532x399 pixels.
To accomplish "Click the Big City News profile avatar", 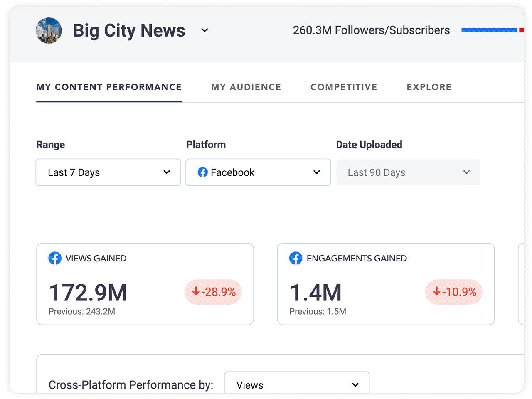I will pyautogui.click(x=49, y=30).
